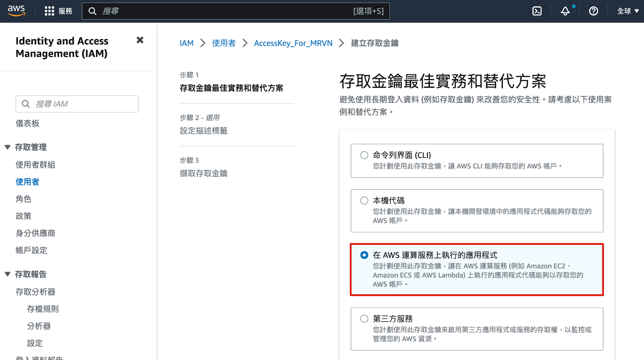Collapse the 存取報告 section

tap(8, 274)
